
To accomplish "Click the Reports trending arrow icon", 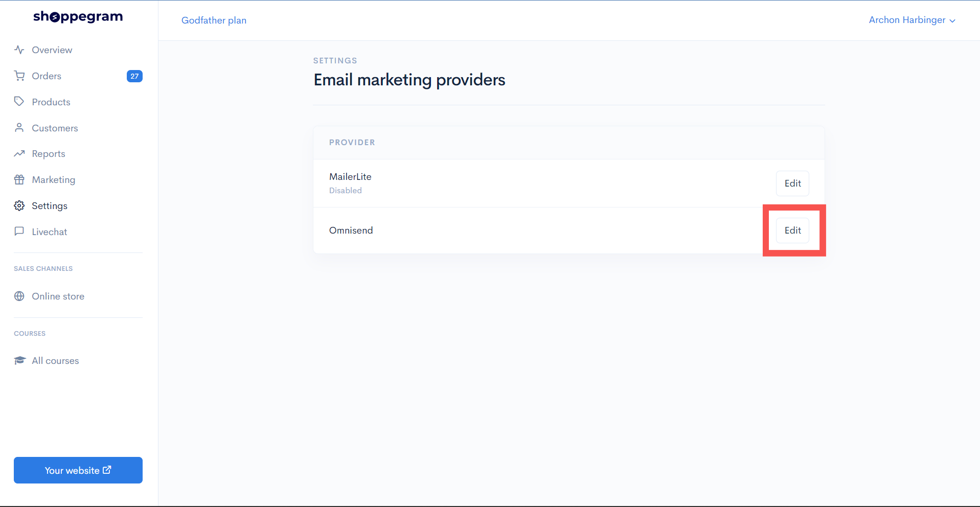I will pyautogui.click(x=19, y=154).
